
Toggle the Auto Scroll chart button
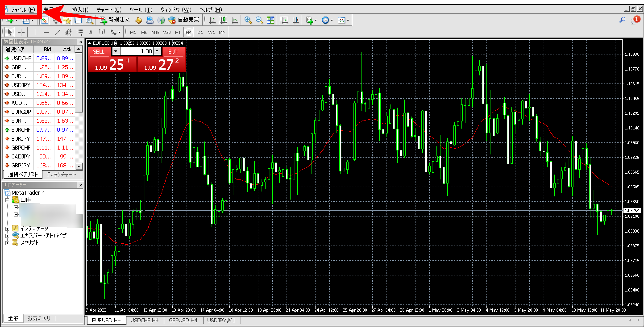(285, 20)
